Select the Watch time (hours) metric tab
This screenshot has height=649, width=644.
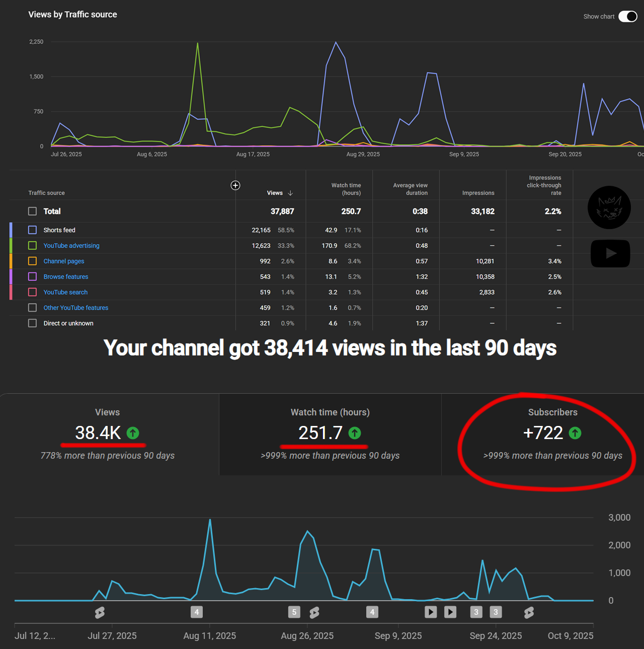330,435
